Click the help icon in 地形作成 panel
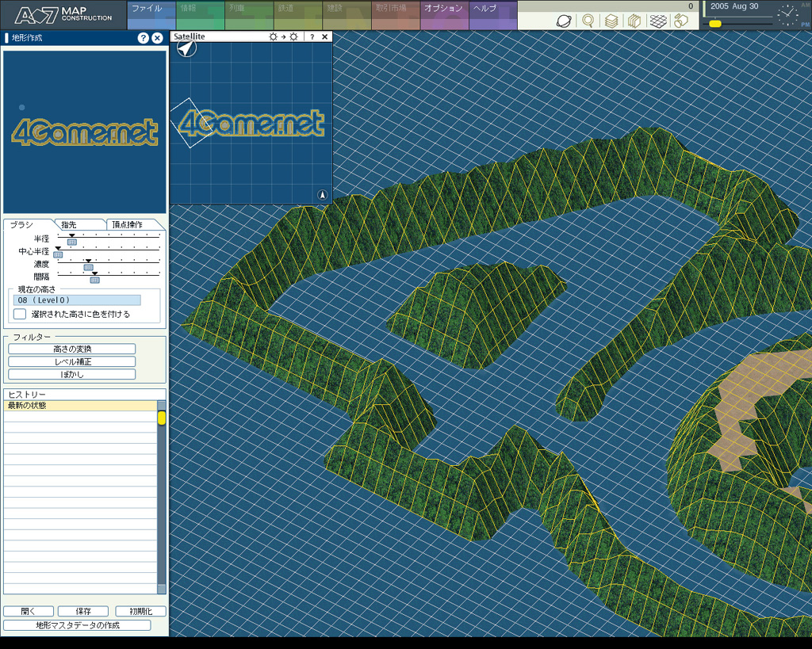Screen dimensions: 812x649 click(144, 38)
